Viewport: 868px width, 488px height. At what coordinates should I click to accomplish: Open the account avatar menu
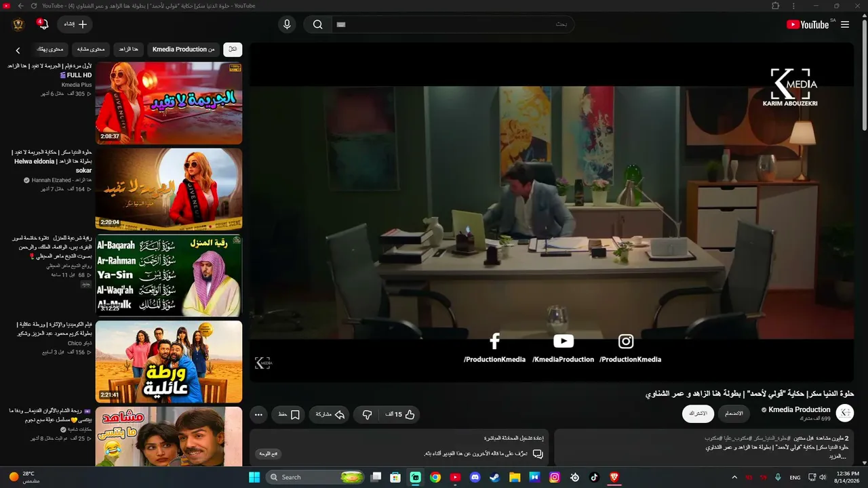coord(18,24)
